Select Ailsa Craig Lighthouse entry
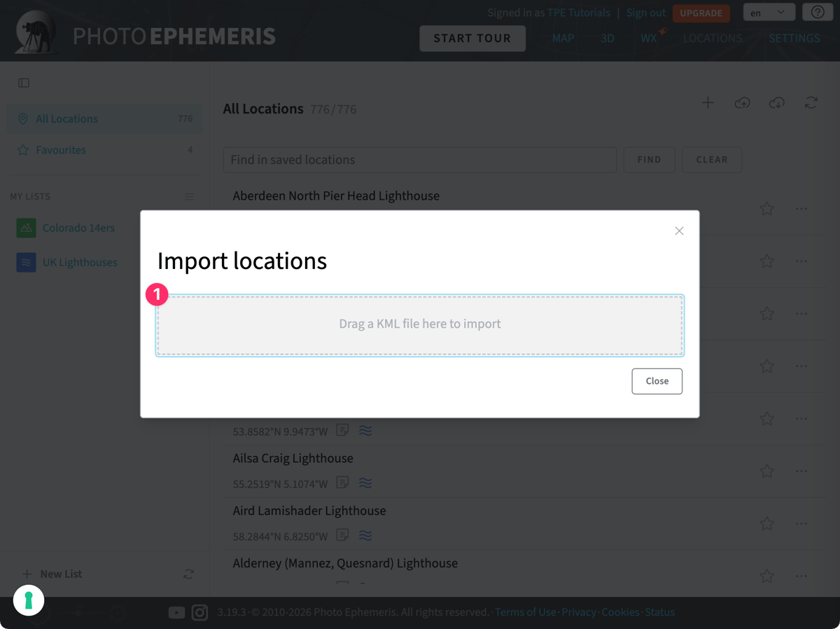 (293, 458)
